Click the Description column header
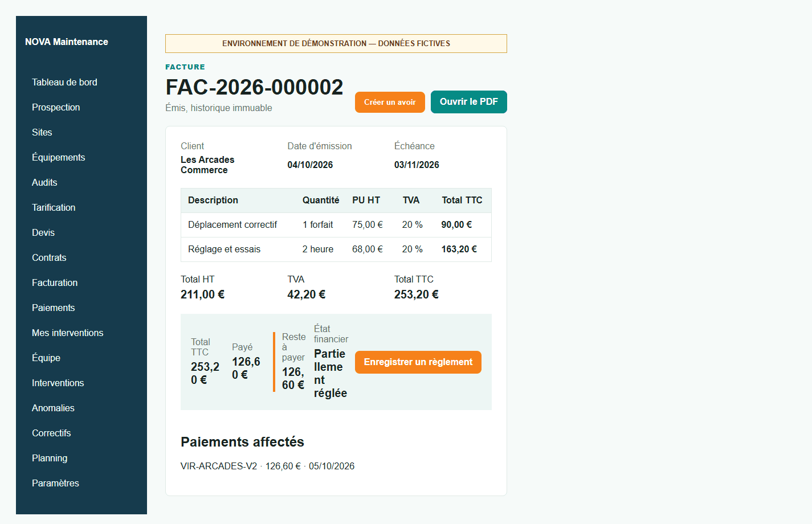 point(213,200)
